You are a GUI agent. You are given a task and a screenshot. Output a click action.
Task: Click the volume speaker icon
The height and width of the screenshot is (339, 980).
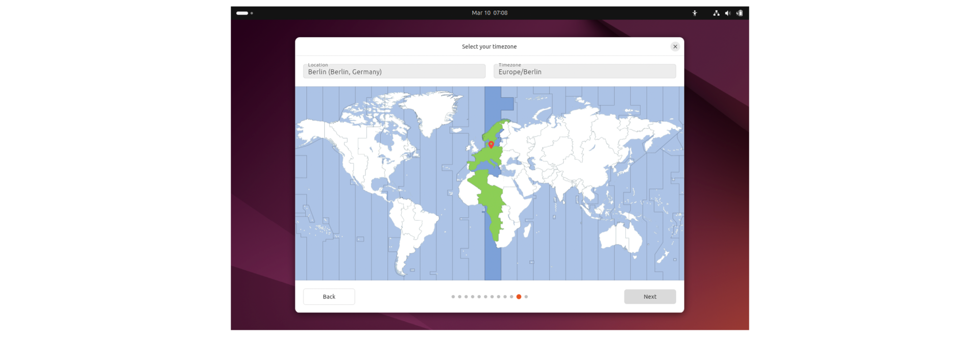pos(727,13)
